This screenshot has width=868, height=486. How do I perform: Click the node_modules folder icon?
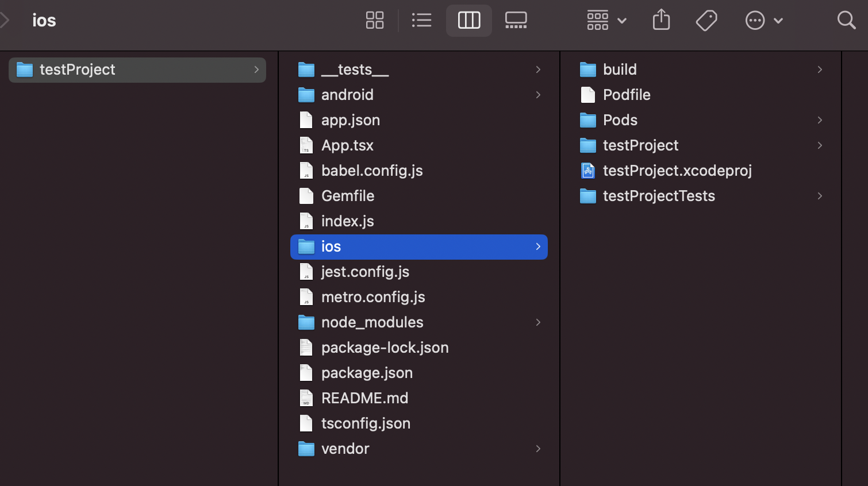pyautogui.click(x=306, y=322)
